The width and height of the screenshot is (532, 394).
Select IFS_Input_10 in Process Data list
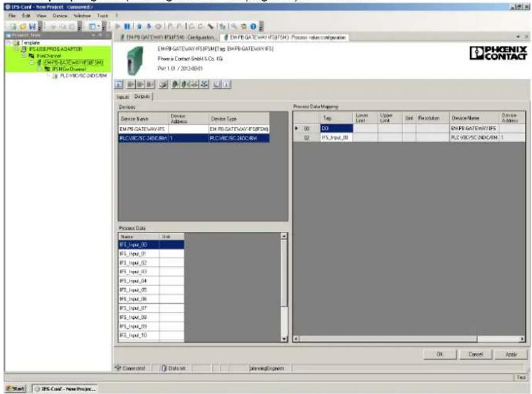click(151, 335)
